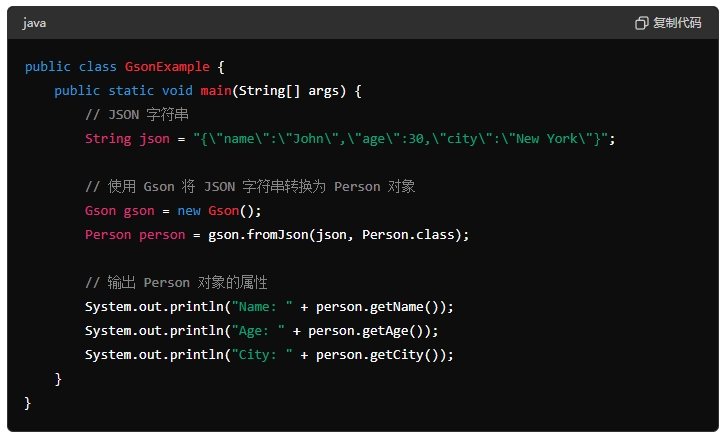Click the "public static void" keywords

[x=123, y=91]
